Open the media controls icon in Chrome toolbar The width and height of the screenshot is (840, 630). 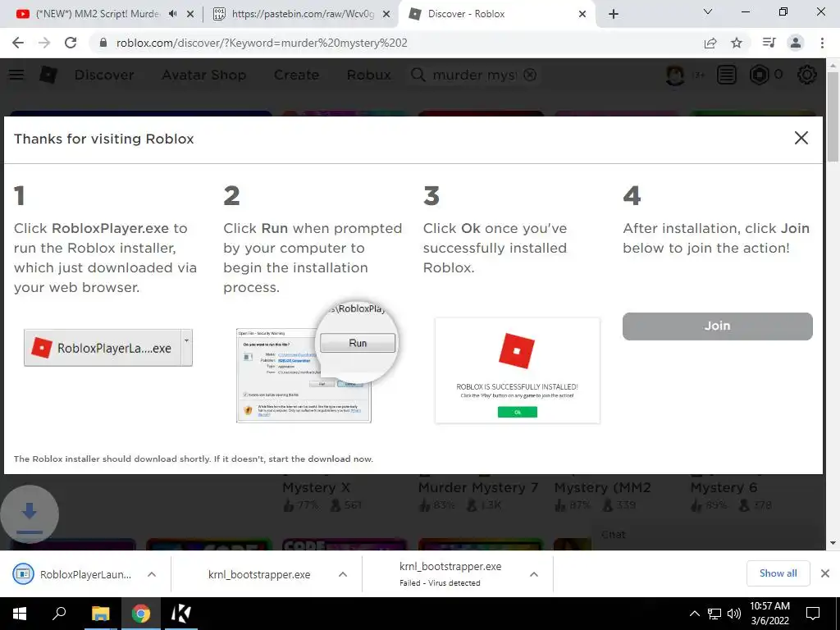(x=769, y=43)
